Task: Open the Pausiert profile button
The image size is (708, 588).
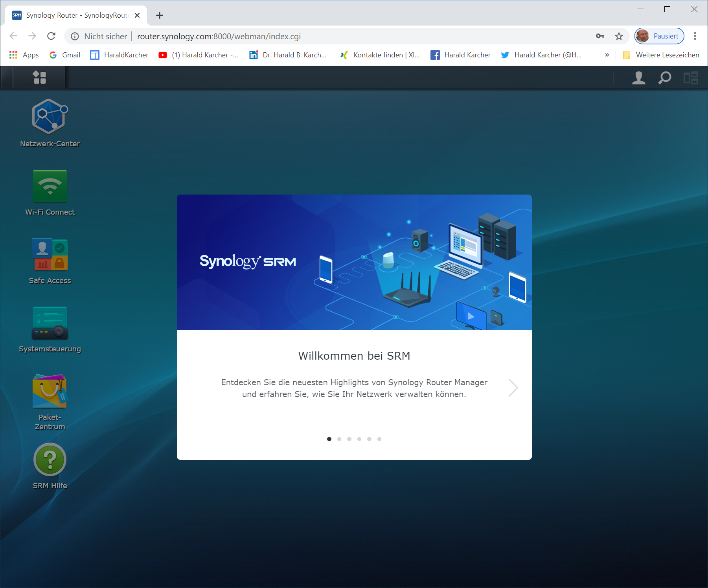Action: pos(659,36)
